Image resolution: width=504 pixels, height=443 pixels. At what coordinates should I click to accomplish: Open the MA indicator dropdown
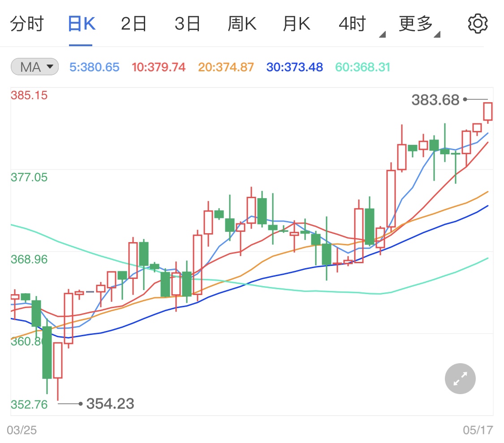(34, 66)
